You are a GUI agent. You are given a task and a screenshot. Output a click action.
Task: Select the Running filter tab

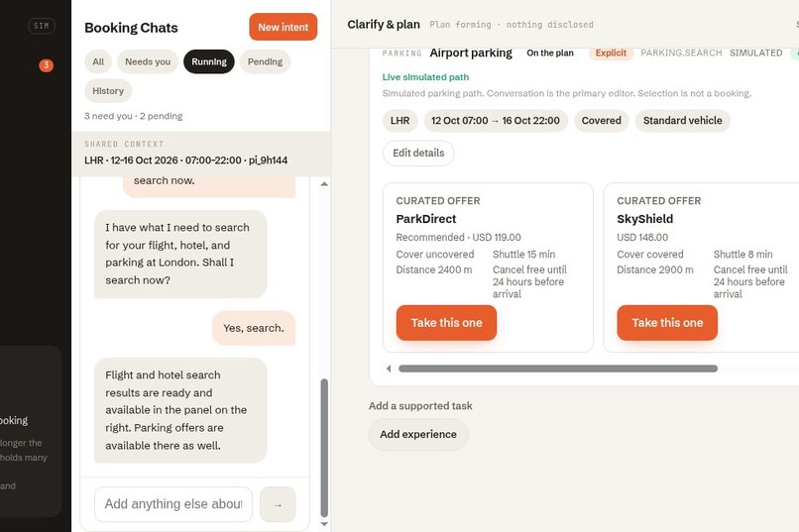coord(209,61)
